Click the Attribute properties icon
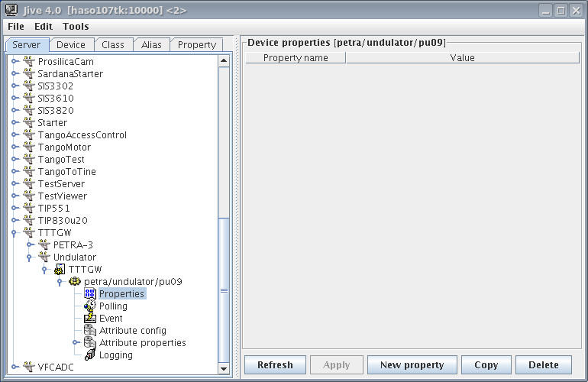The width and height of the screenshot is (588, 382). point(90,342)
